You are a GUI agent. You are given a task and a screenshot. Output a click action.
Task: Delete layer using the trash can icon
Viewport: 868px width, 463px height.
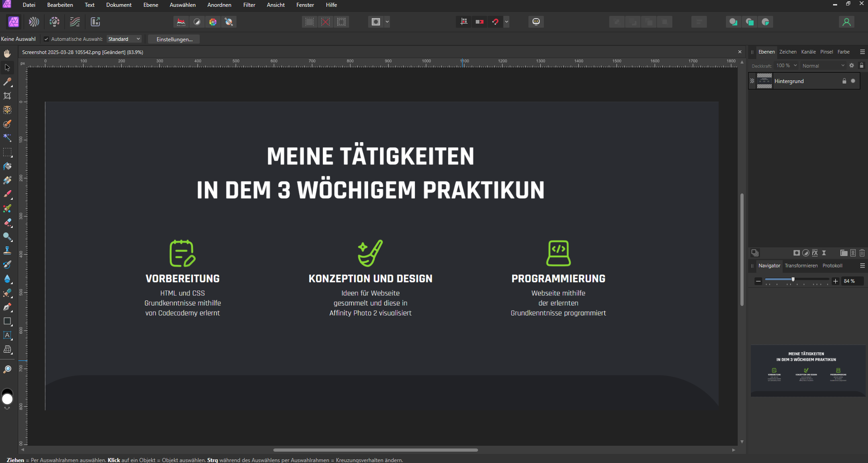862,253
